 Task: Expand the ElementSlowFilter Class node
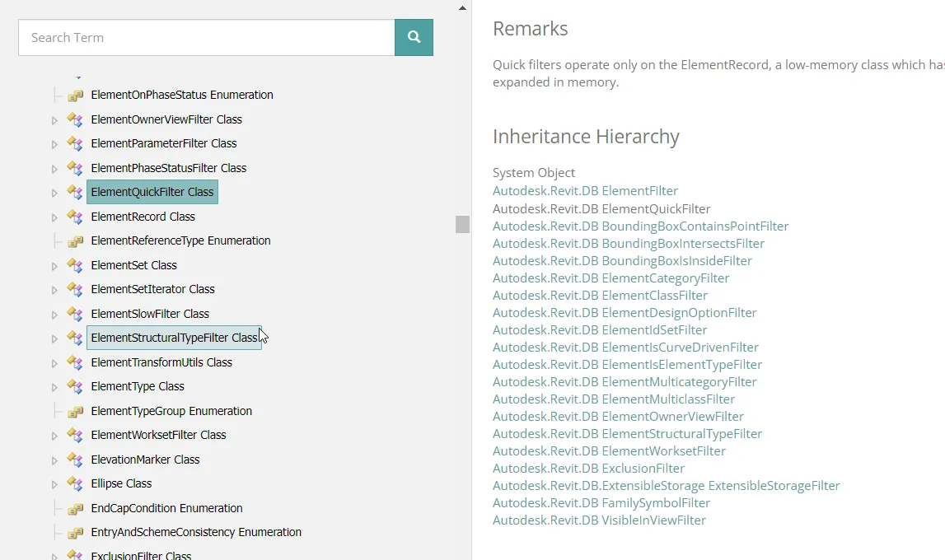tap(54, 315)
